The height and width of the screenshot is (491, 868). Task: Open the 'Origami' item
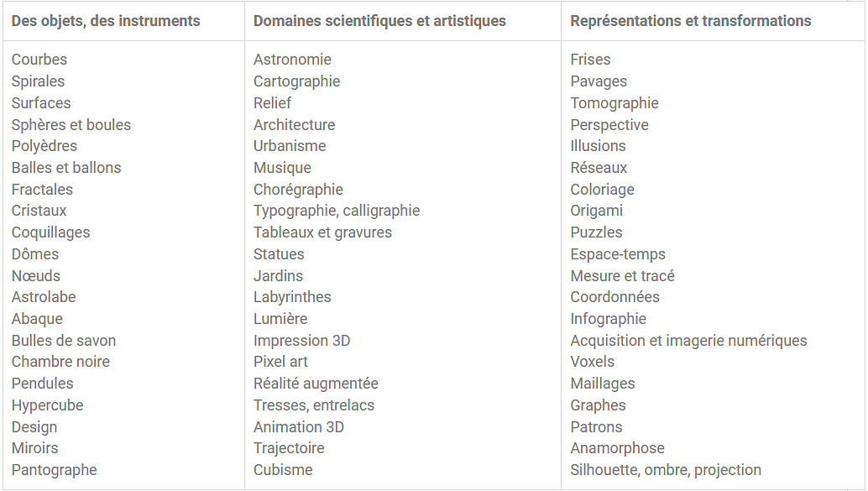coord(596,211)
